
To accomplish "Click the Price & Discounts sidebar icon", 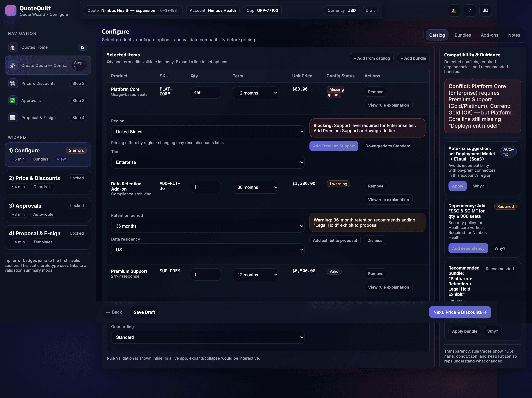I will 13,84.
